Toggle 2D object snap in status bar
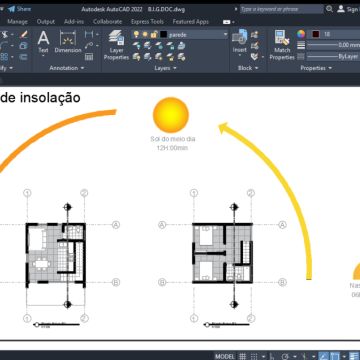The image size is (360, 360). pyautogui.click(x=335, y=356)
